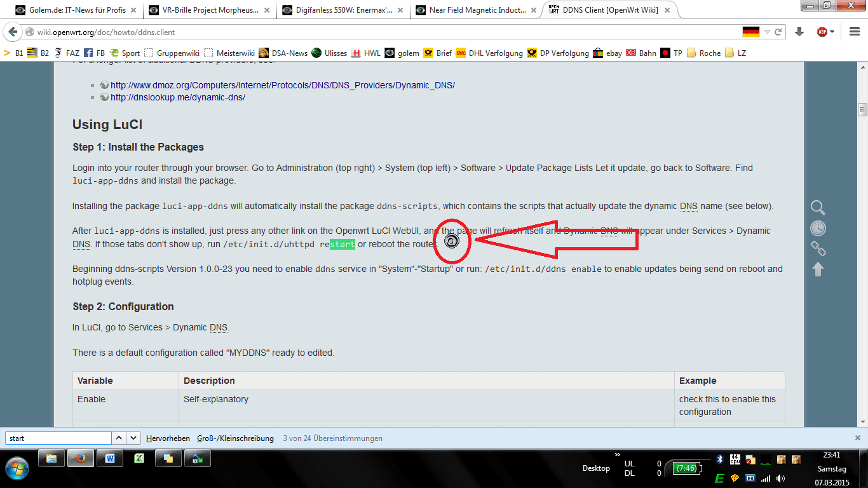Toggle Groß-/Kleinschreibung case matching
The width and height of the screenshot is (868, 488).
point(235,438)
